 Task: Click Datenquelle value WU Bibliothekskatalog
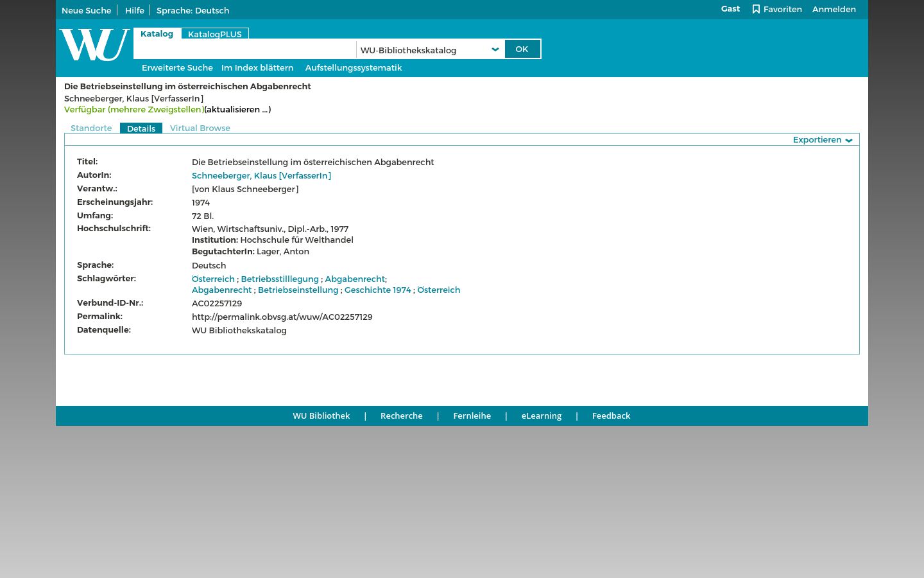tap(239, 330)
